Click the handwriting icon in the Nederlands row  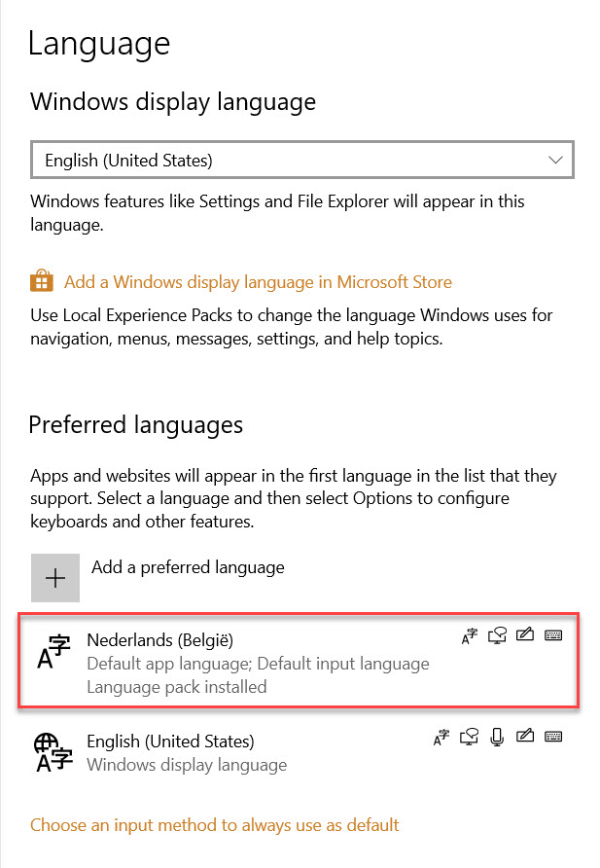point(525,636)
